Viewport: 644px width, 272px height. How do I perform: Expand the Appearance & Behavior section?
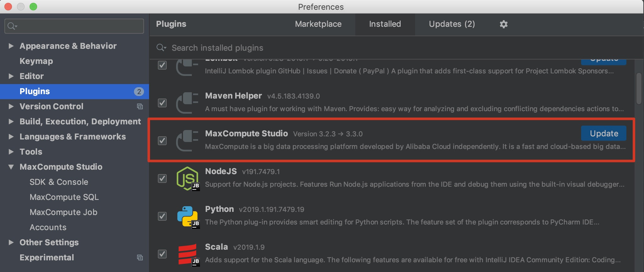tap(11, 46)
